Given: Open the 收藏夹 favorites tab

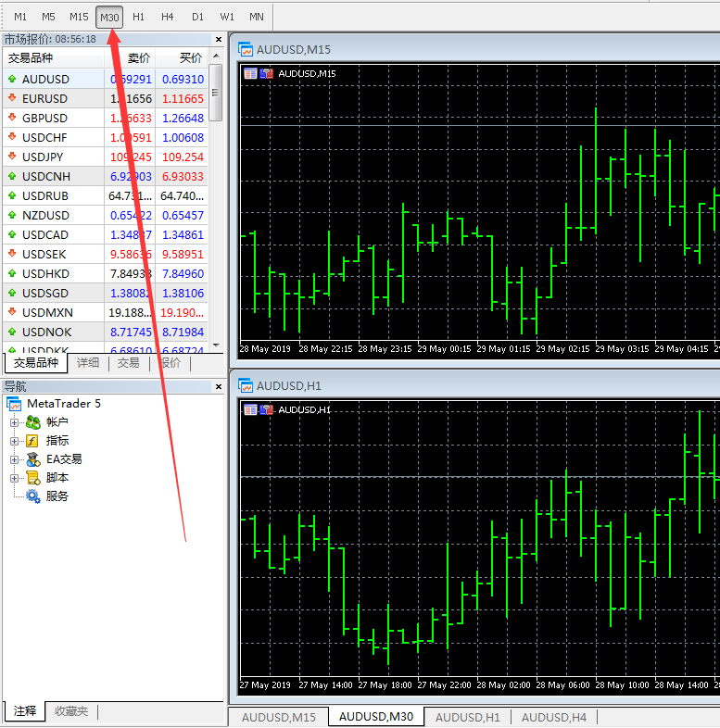Looking at the screenshot, I should pyautogui.click(x=71, y=711).
